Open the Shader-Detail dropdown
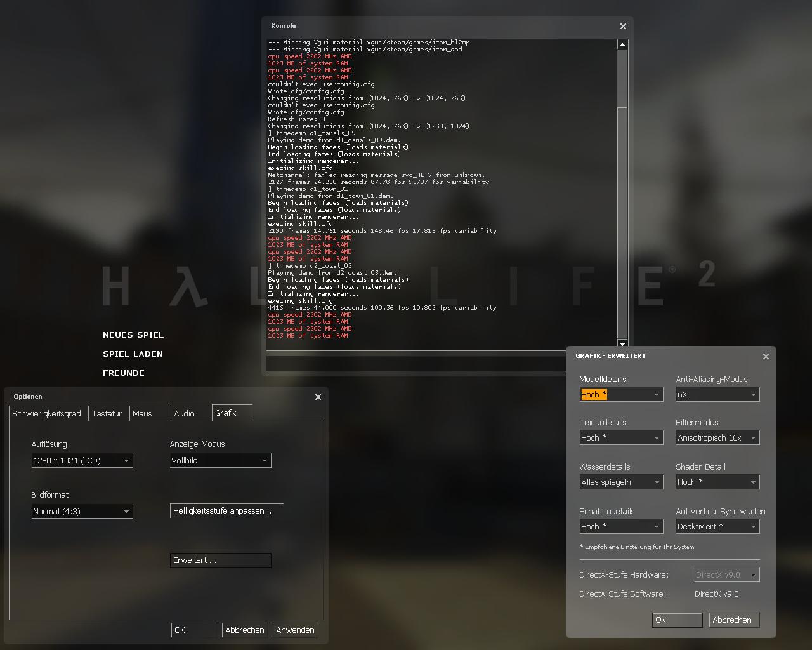Viewport: 812px width, 650px height. pyautogui.click(x=717, y=482)
